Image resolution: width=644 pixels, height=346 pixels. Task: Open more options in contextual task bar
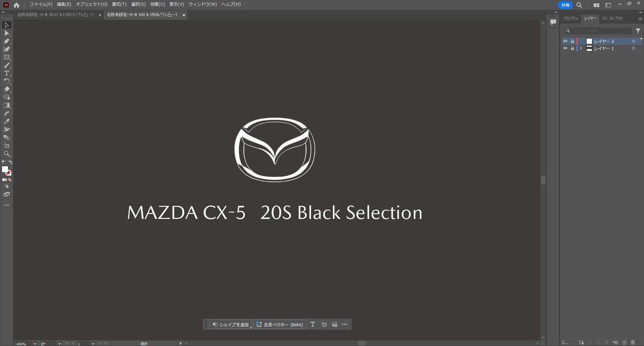[x=345, y=325]
